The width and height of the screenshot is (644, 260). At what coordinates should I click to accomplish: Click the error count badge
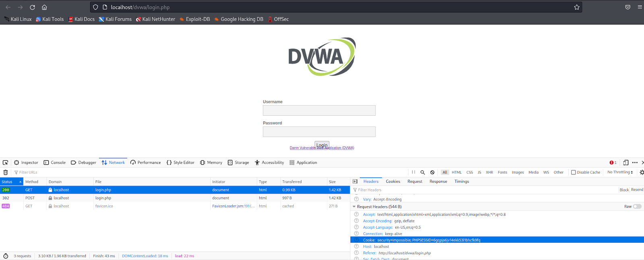click(x=613, y=163)
